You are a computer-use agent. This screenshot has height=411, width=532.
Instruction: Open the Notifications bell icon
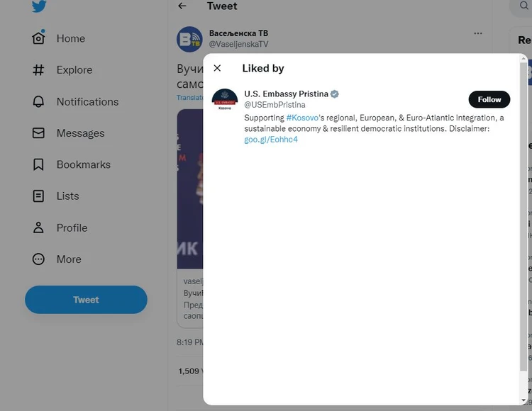[38, 101]
